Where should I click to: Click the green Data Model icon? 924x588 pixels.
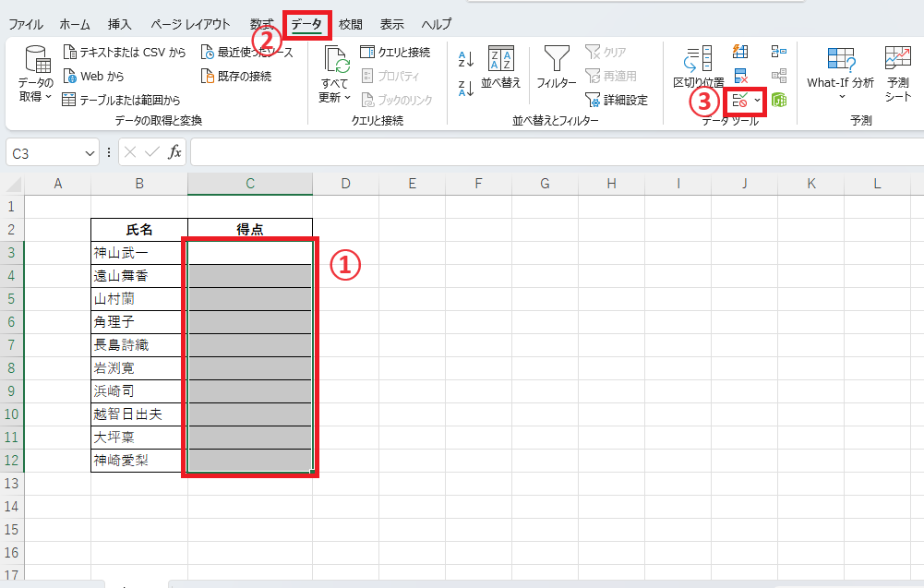779,101
